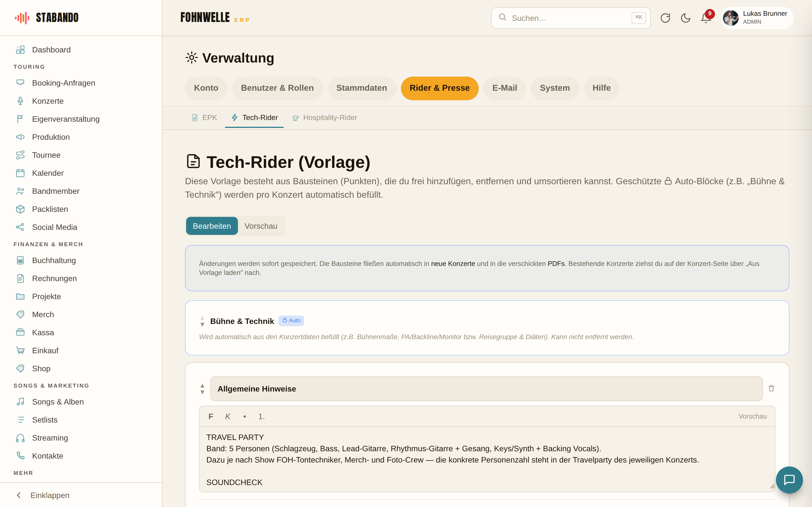Image resolution: width=812 pixels, height=507 pixels.
Task: Click editor Vorschau link at right
Action: point(753,417)
